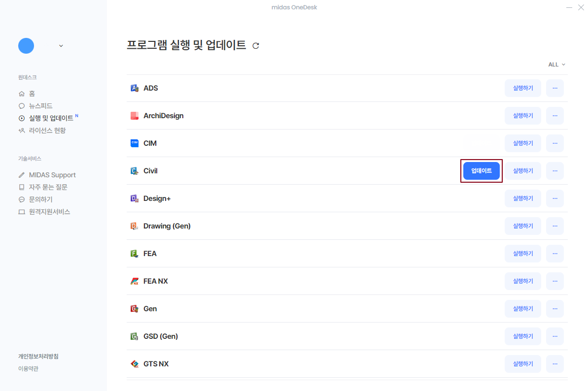The image size is (588, 391).
Task: Open more options for GSD (Gen)
Action: (555, 336)
